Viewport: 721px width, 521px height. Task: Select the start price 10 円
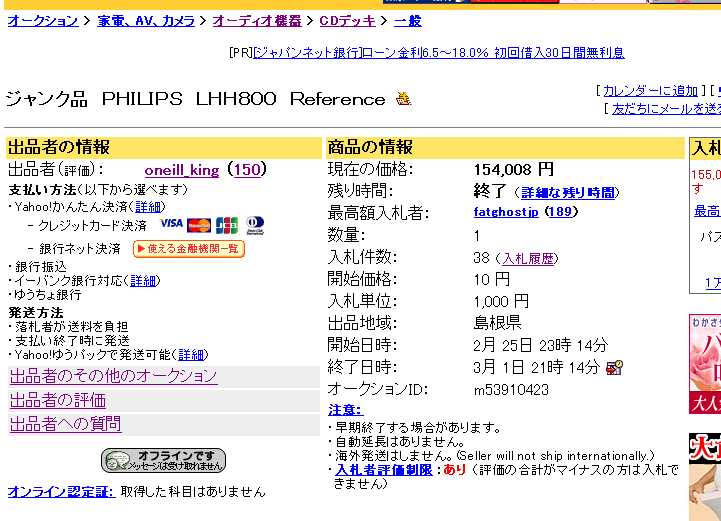tap(492, 279)
